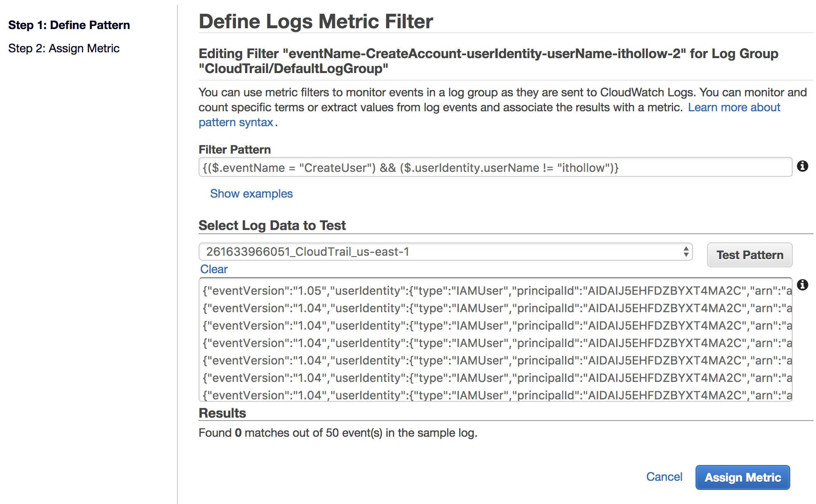Click log event line with eventVersion 1.05

click(496, 291)
